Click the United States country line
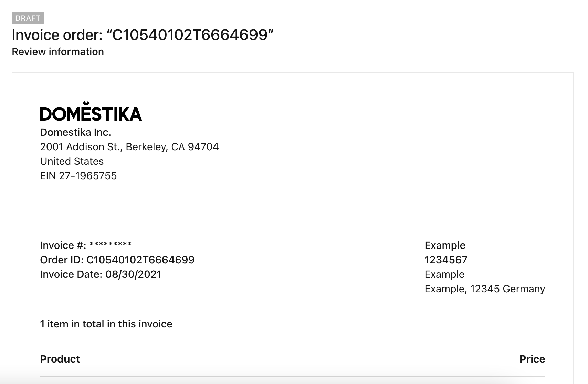The height and width of the screenshot is (384, 588). (x=72, y=161)
